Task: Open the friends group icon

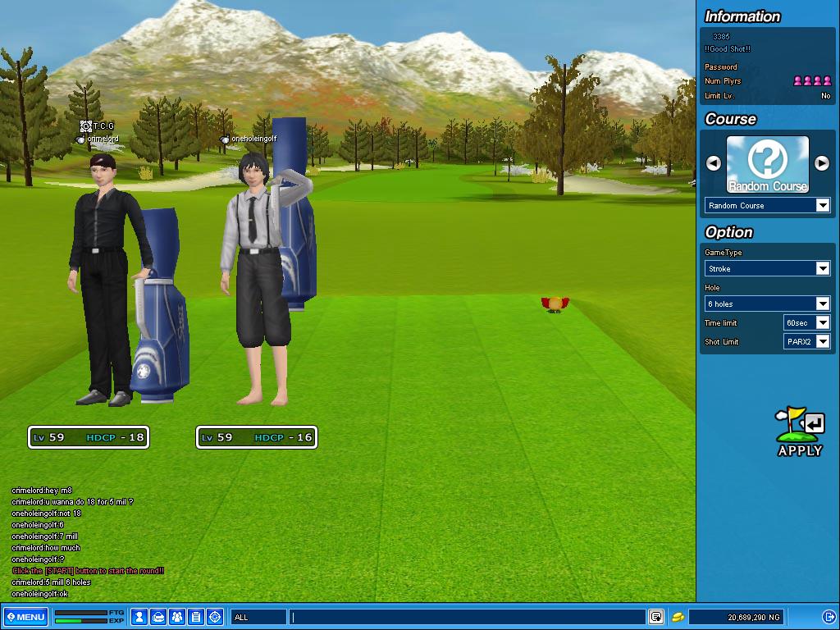Action: click(x=177, y=617)
